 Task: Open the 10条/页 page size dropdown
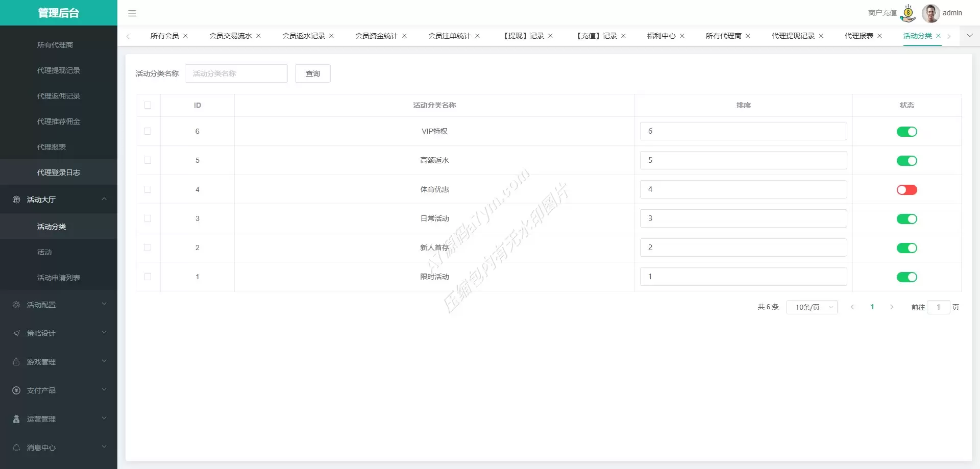(x=812, y=307)
